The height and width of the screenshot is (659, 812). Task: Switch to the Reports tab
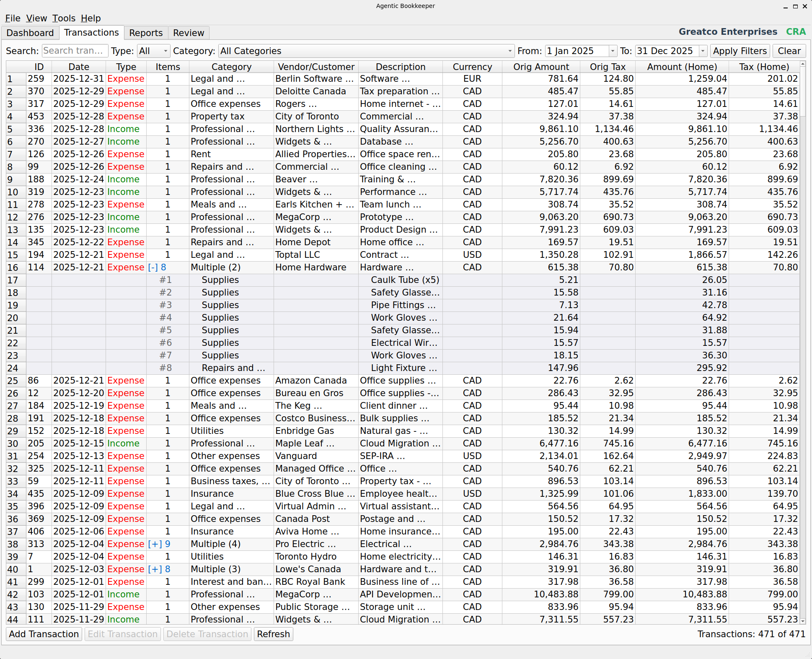pyautogui.click(x=146, y=33)
